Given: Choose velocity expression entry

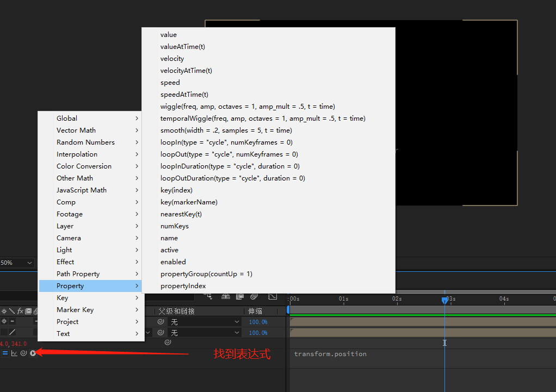Looking at the screenshot, I should tap(268, 59).
